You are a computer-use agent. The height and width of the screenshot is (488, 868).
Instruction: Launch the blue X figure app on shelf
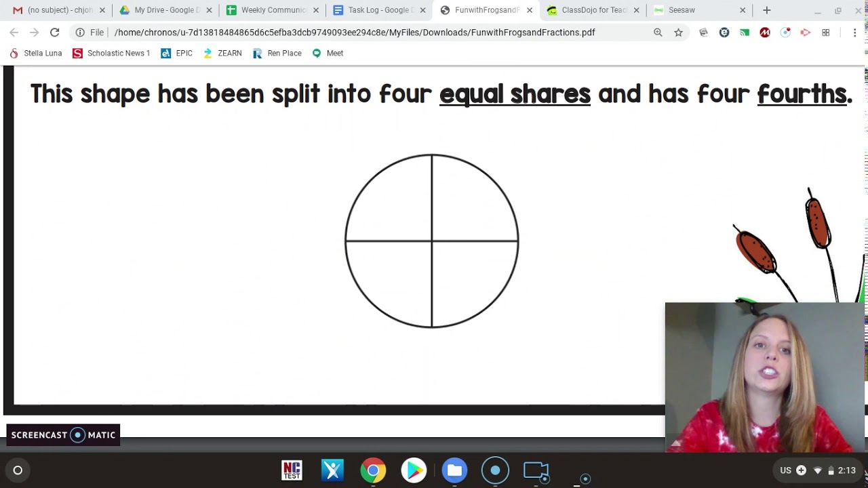[x=332, y=470]
